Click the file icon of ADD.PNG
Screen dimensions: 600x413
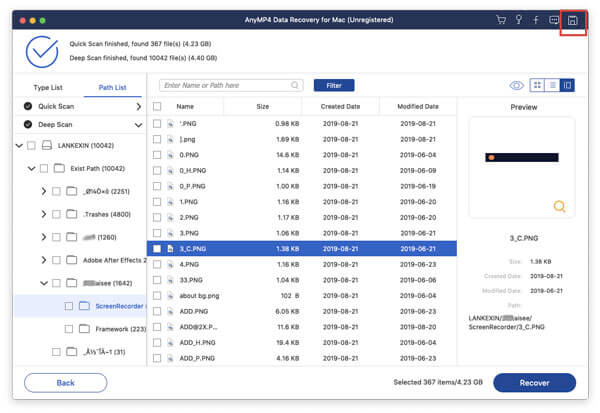pos(170,312)
